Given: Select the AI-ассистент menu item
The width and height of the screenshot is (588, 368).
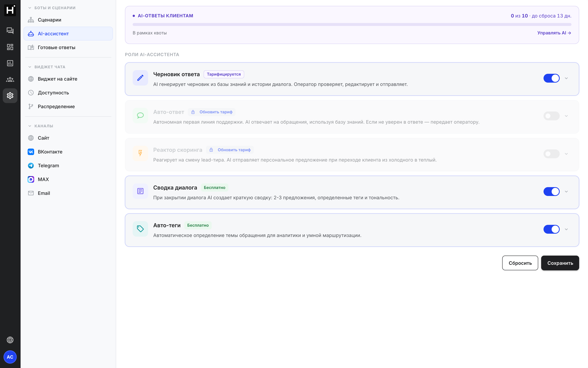Looking at the screenshot, I should (x=68, y=34).
